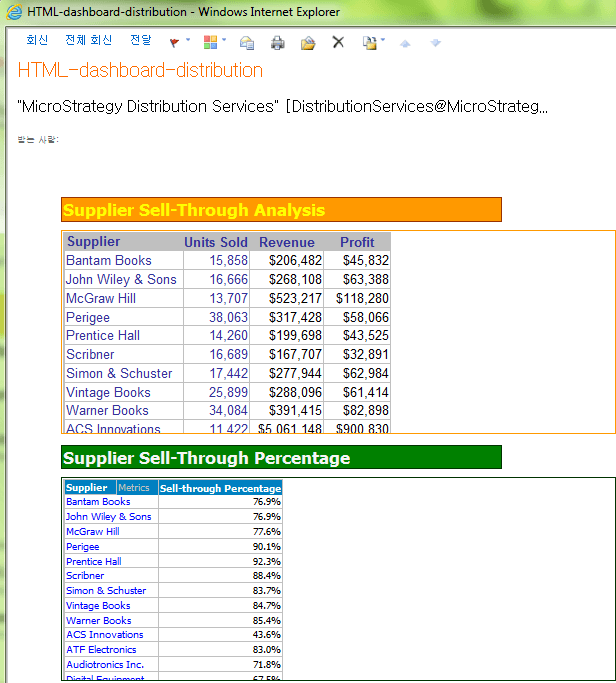616x683 pixels.
Task: Open ATF Electronics link
Action: point(101,649)
